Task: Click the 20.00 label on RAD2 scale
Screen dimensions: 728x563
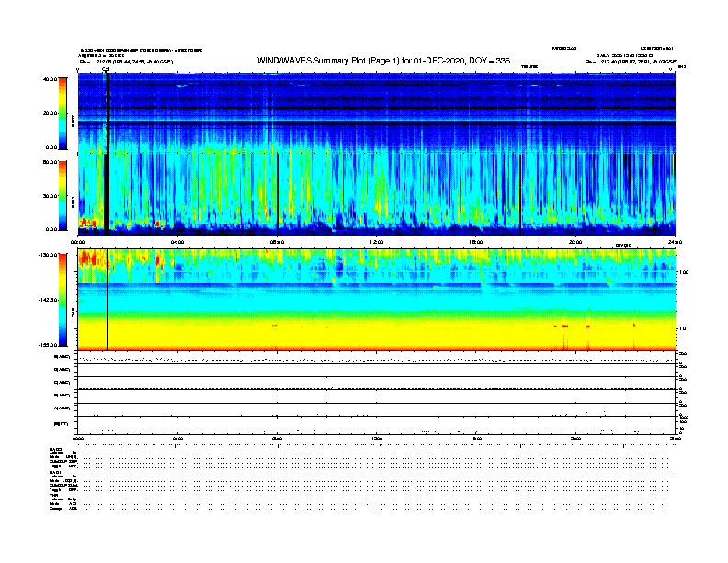Action: coord(50,113)
